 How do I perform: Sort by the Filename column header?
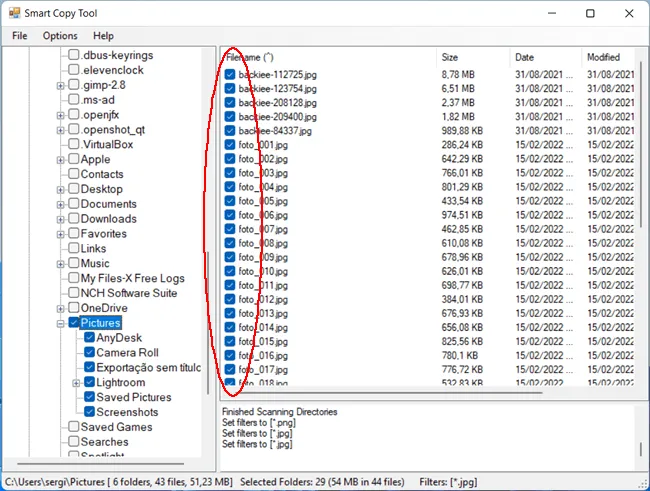pos(328,57)
